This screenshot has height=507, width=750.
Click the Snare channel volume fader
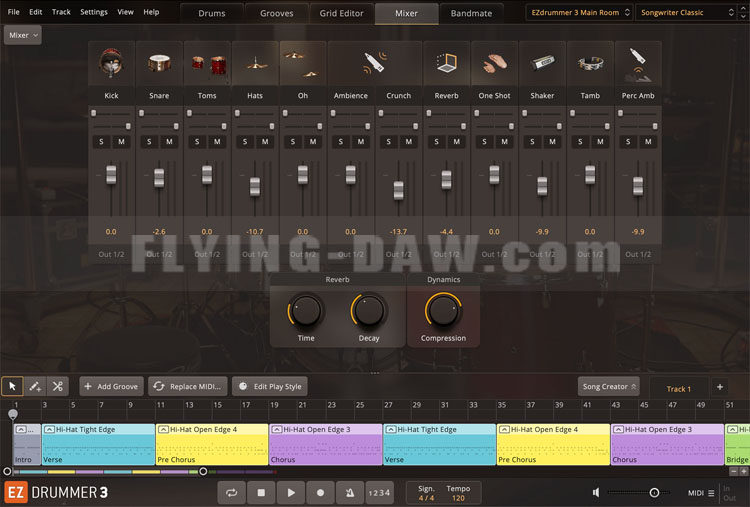pyautogui.click(x=159, y=178)
